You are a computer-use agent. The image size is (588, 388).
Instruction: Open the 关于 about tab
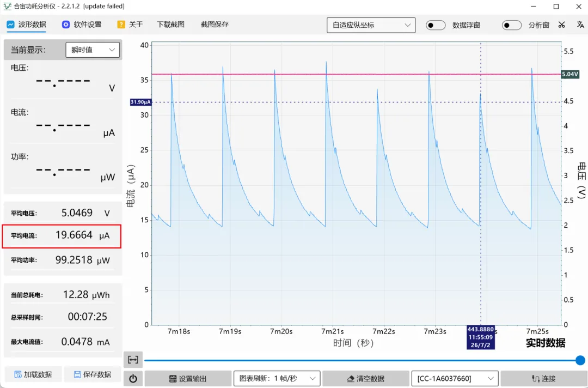[130, 25]
